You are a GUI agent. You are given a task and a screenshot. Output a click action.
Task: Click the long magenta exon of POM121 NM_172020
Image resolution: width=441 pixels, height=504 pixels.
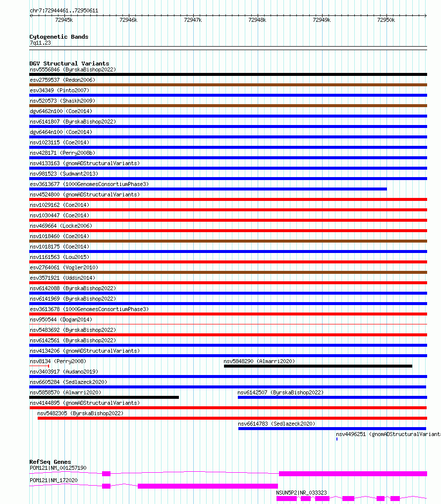tap(208, 486)
